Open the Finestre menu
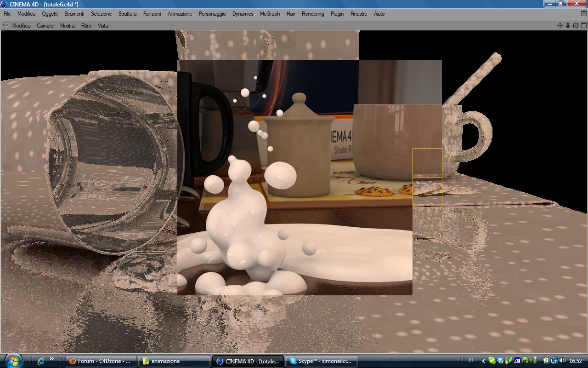 (359, 14)
